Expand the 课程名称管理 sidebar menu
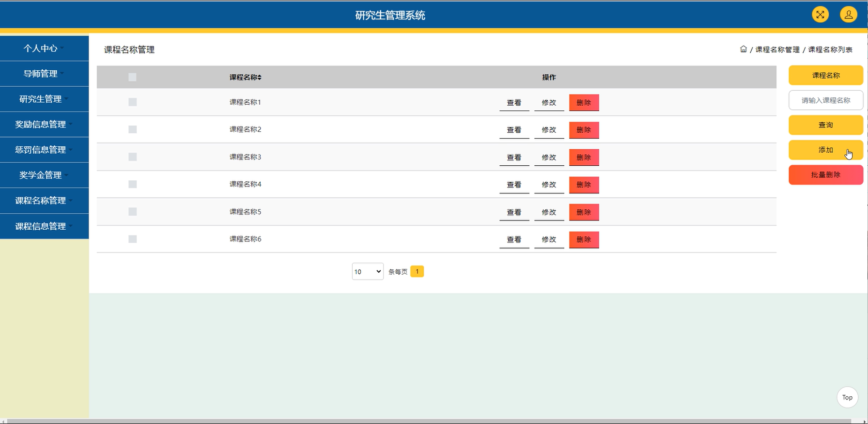 [44, 201]
